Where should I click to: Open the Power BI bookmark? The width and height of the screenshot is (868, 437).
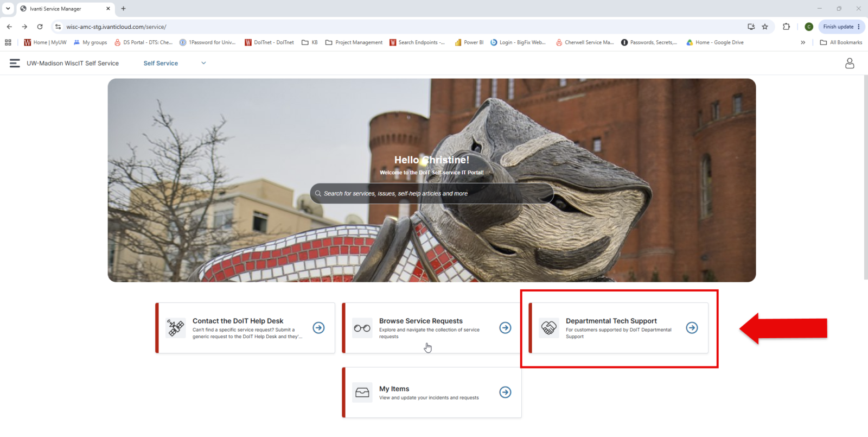tap(469, 42)
